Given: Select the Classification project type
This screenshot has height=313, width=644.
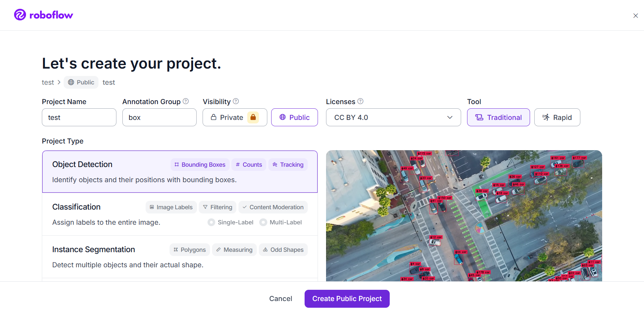Looking at the screenshot, I should [180, 214].
